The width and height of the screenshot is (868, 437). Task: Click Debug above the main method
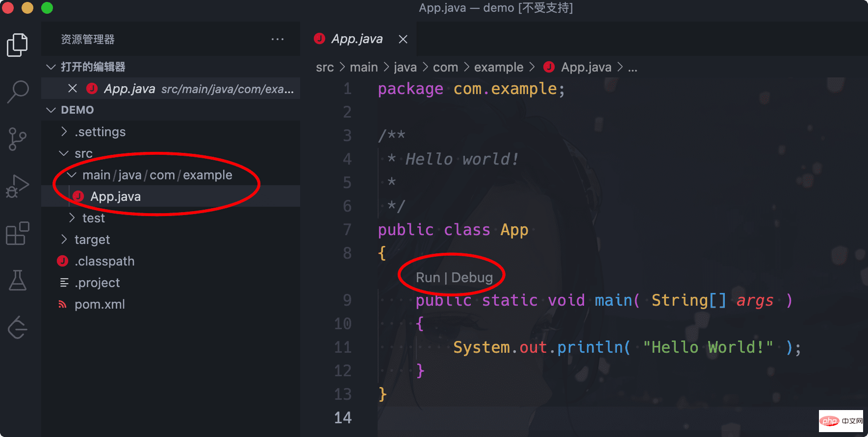coord(472,278)
